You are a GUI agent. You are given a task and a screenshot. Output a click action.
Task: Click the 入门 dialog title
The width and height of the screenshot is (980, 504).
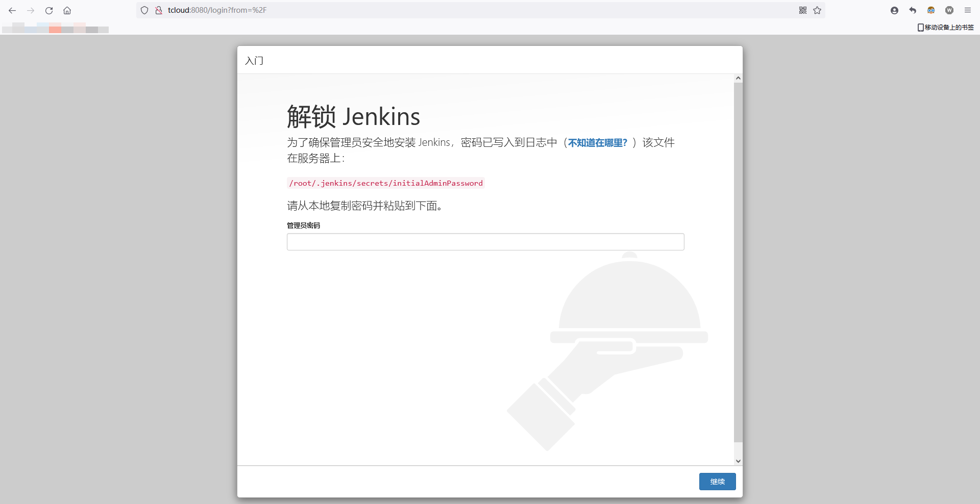point(254,61)
